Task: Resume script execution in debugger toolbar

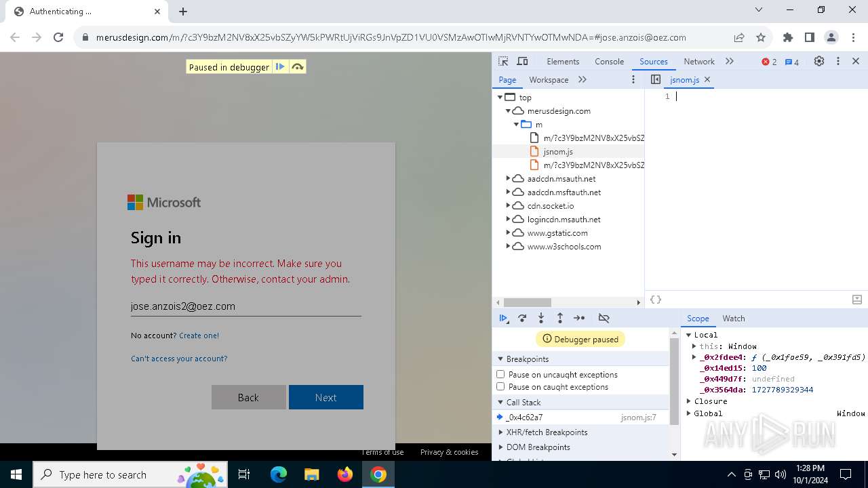Action: (x=504, y=318)
